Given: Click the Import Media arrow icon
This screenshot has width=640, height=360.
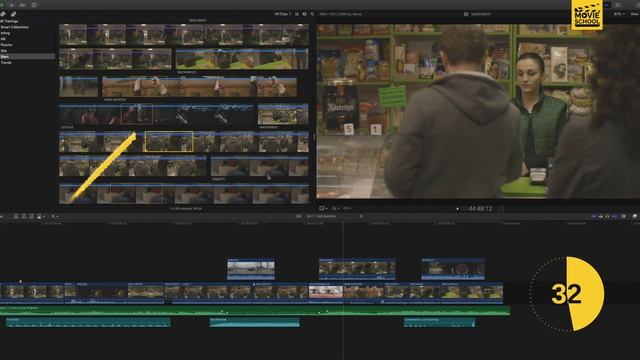Looking at the screenshot, I should [x=11, y=5].
